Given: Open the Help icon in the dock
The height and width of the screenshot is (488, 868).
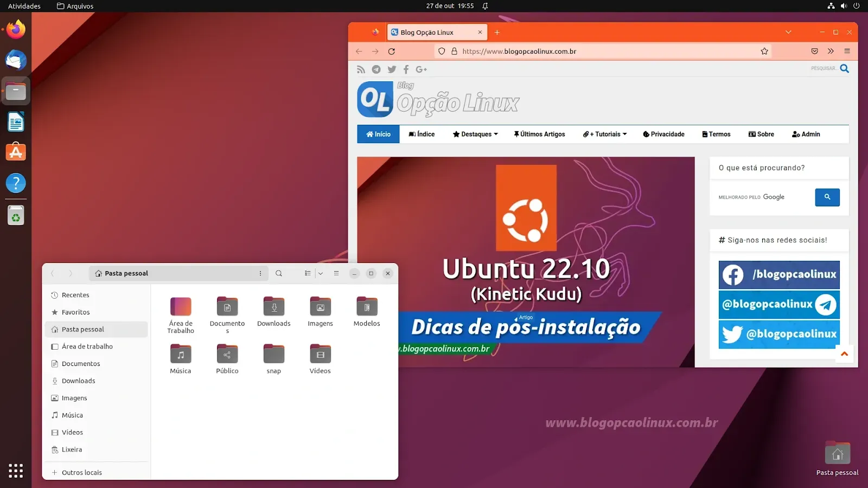Looking at the screenshot, I should point(16,183).
